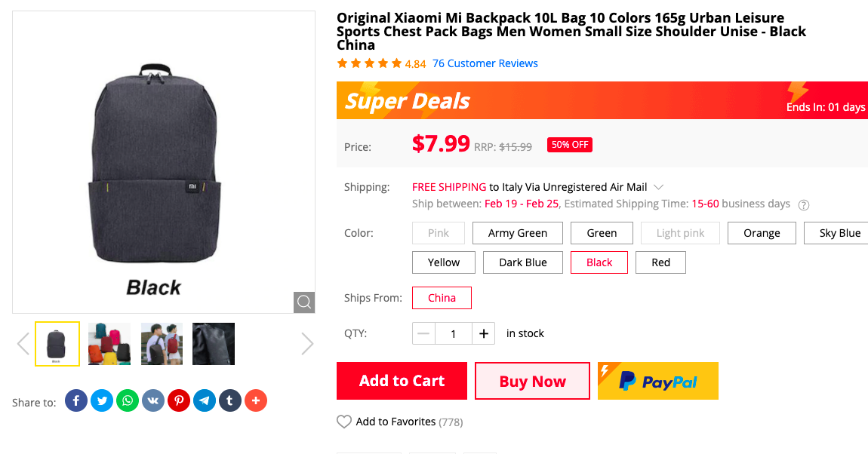Post the product to Tumblr
Image resolution: width=868 pixels, height=454 pixels.
(x=229, y=400)
